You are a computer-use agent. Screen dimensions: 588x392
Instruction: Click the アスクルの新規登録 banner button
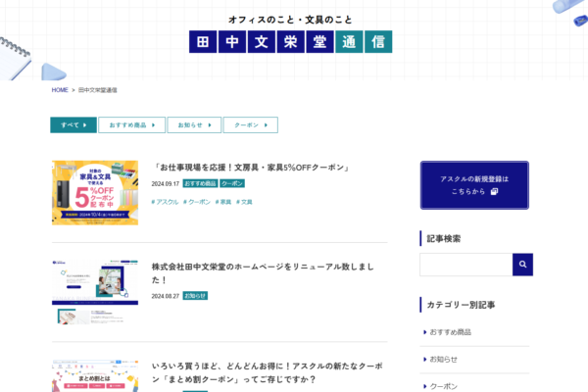tap(474, 185)
